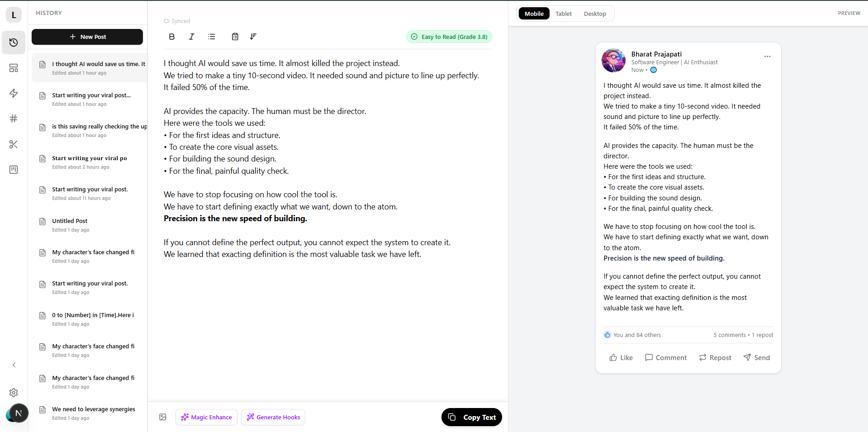The height and width of the screenshot is (432, 868).
Task: Open the scissors tool in sidebar
Action: click(x=14, y=144)
